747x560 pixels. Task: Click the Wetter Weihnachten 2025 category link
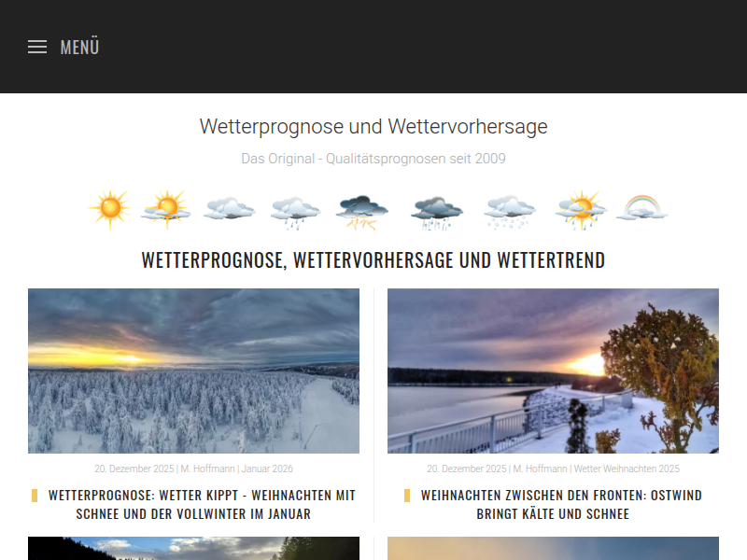point(627,469)
